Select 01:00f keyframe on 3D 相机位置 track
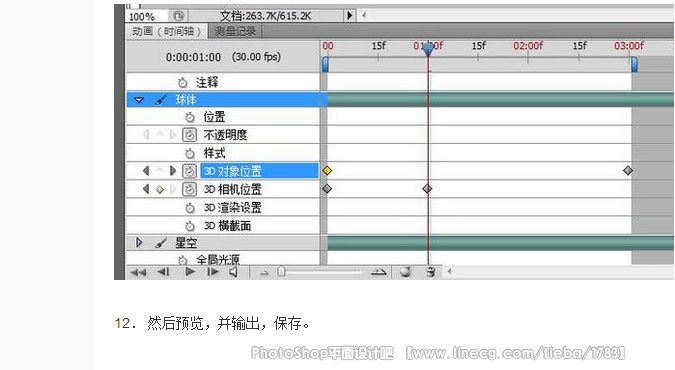Image resolution: width=675 pixels, height=370 pixels. tap(427, 189)
